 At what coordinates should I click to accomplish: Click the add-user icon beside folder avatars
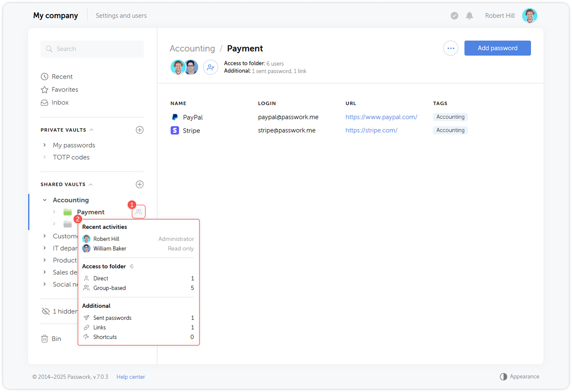(210, 67)
